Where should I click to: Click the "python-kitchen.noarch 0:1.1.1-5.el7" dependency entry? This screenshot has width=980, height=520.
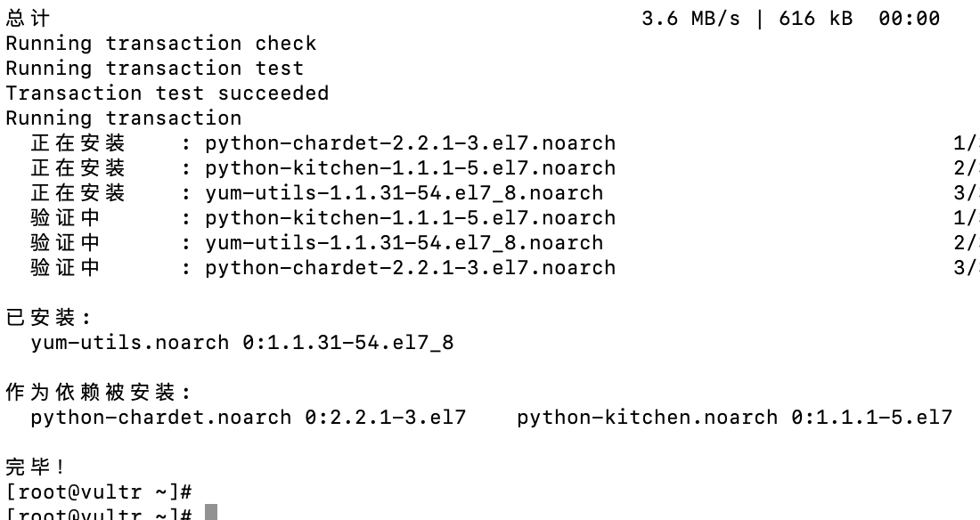click(734, 418)
